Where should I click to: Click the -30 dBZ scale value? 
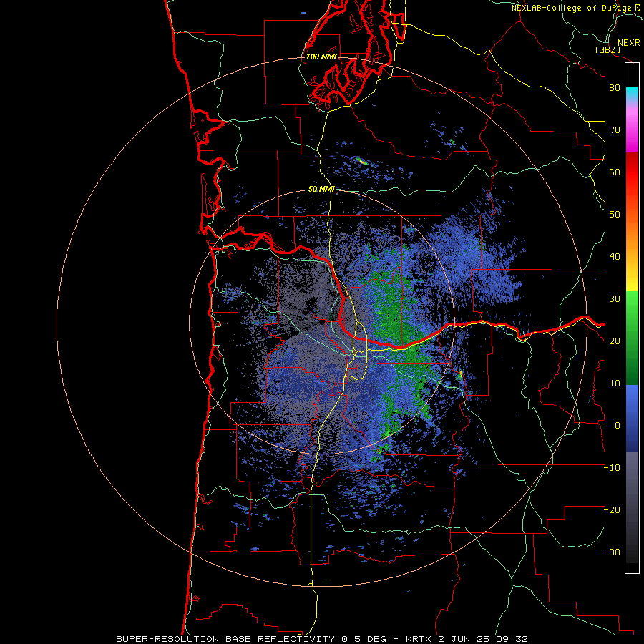[612, 552]
